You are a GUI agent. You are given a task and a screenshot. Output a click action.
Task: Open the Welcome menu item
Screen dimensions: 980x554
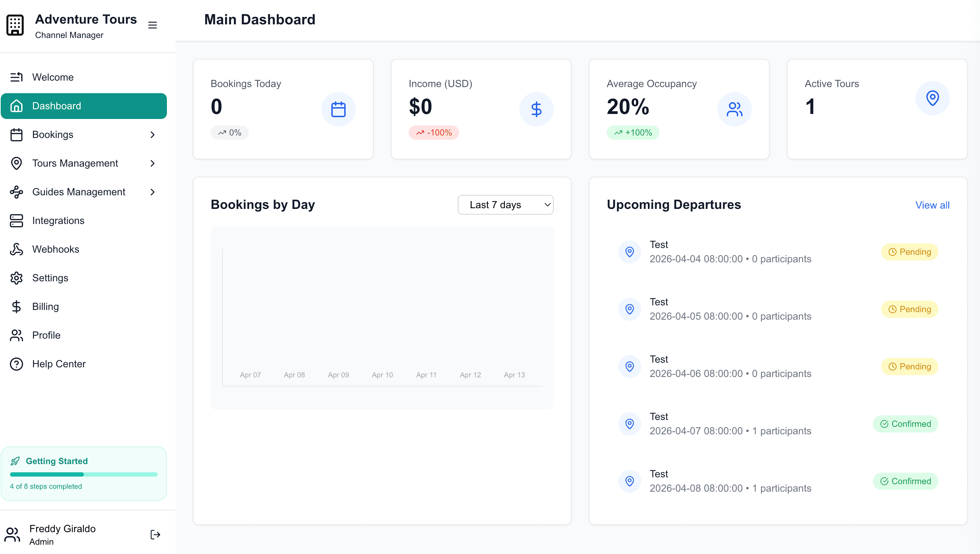(84, 77)
